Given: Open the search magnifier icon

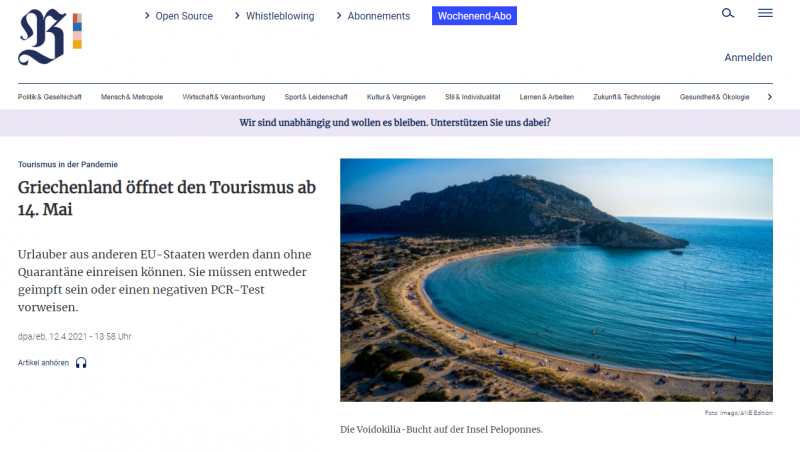Looking at the screenshot, I should tap(728, 13).
